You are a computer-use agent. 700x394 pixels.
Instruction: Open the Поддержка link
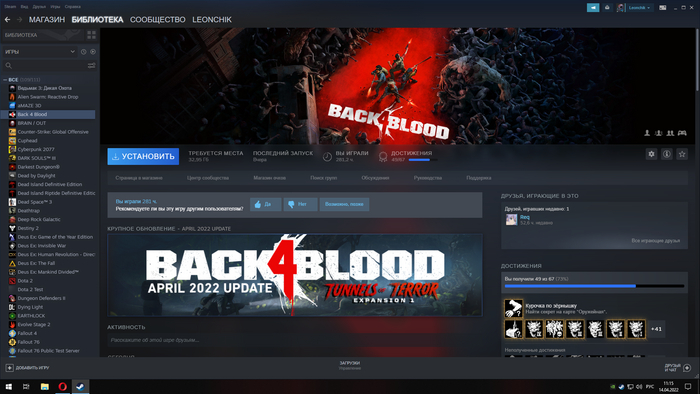click(x=479, y=178)
